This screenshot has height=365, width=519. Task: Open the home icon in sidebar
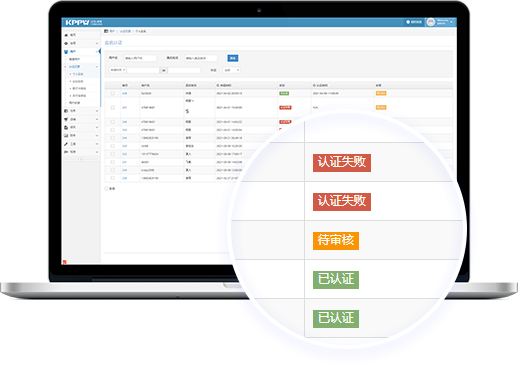tap(66, 35)
